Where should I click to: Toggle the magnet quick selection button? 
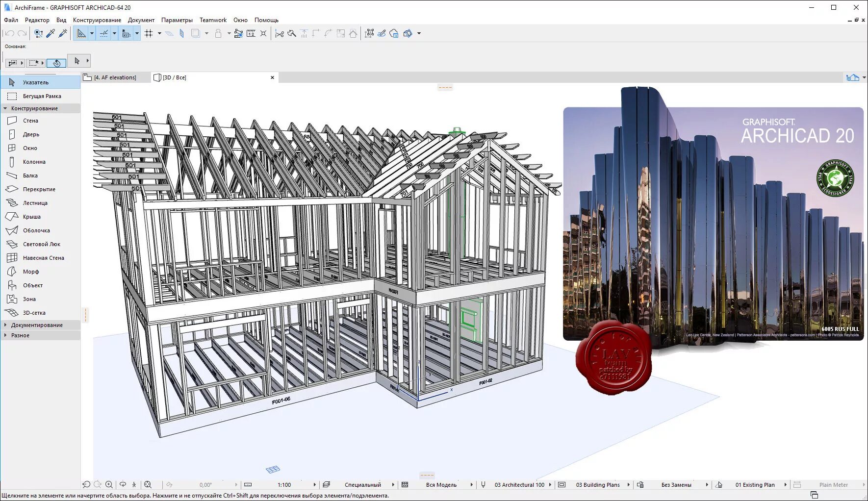pyautogui.click(x=56, y=63)
